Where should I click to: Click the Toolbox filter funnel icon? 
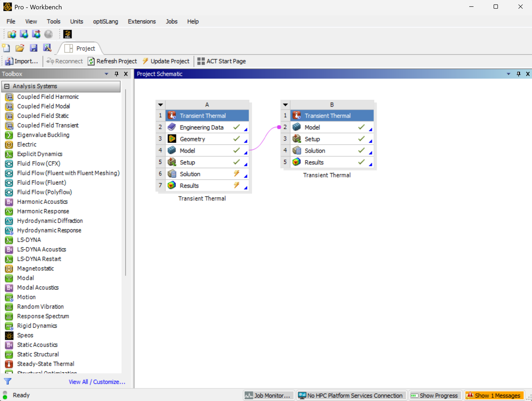(x=8, y=381)
